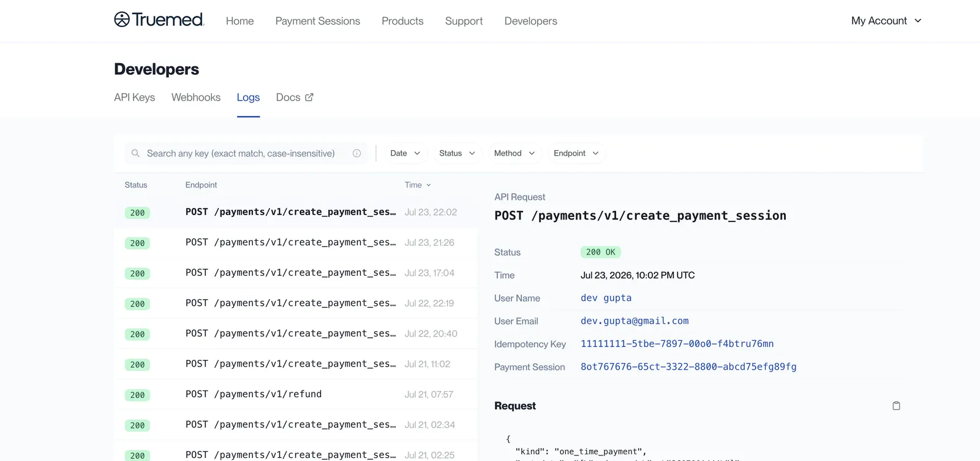Open the Docs external link
980x461 pixels.
click(x=295, y=97)
